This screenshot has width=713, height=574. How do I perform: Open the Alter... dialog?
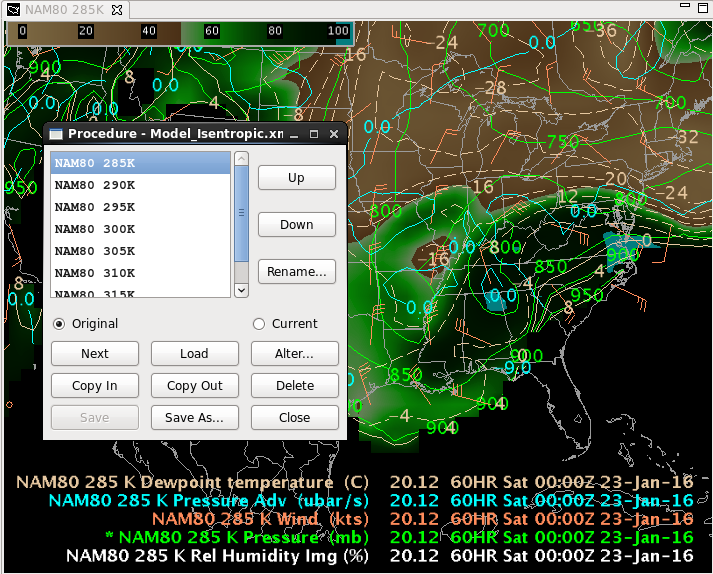click(x=295, y=353)
